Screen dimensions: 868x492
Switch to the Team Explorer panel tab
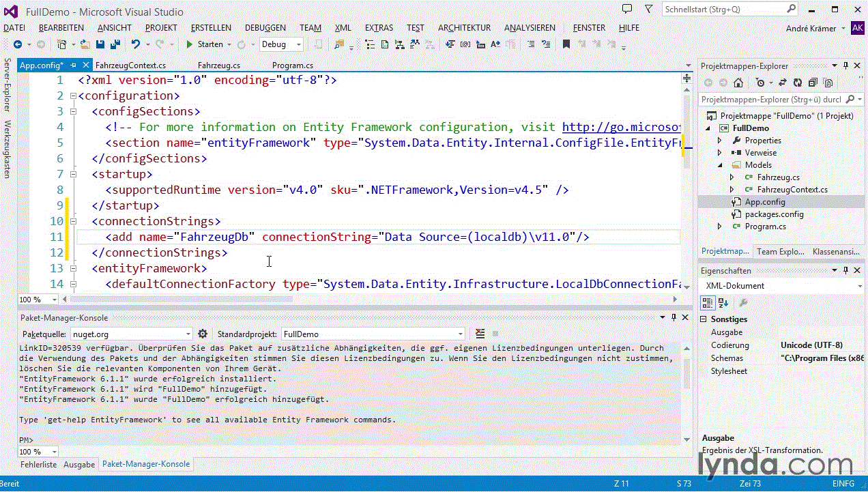coord(780,251)
